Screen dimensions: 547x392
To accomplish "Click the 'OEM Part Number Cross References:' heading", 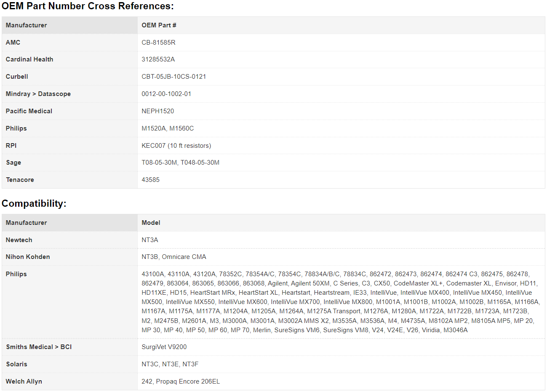I will [88, 6].
